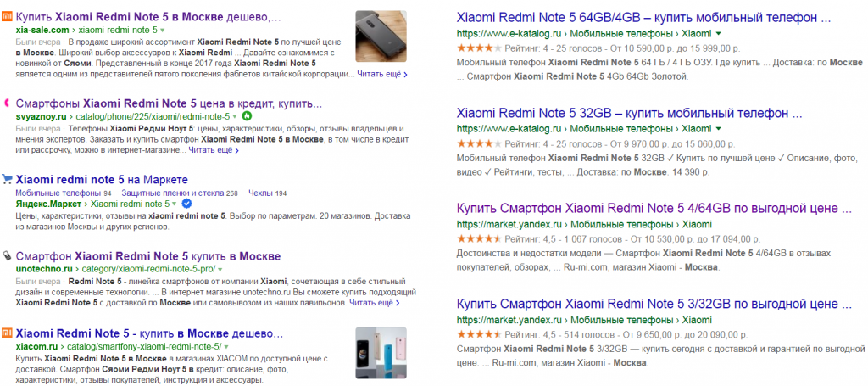Screen dimensions: 868x386
Task: Click the blue verified checkmark by Яндекс.Маркет
Action: (187, 204)
